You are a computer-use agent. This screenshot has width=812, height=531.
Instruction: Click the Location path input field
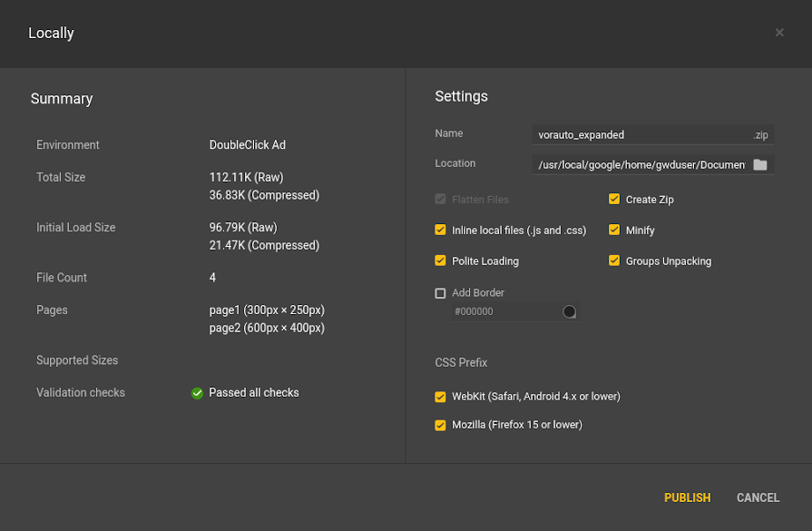pyautogui.click(x=640, y=164)
